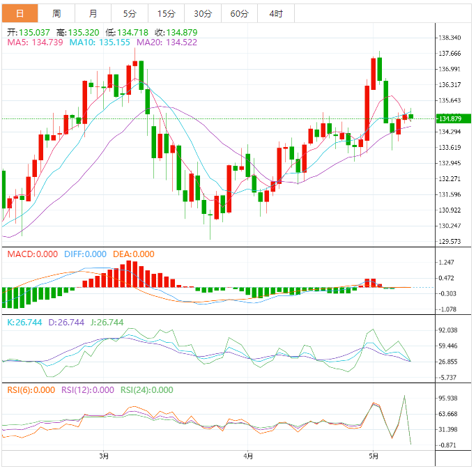This screenshot has width=476, height=471.
Task: Click the 5月 date axis marker
Action: pyautogui.click(x=374, y=456)
